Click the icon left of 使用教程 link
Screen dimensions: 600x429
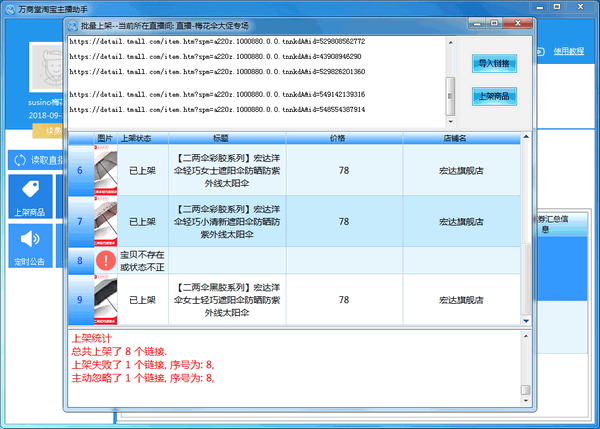540,51
